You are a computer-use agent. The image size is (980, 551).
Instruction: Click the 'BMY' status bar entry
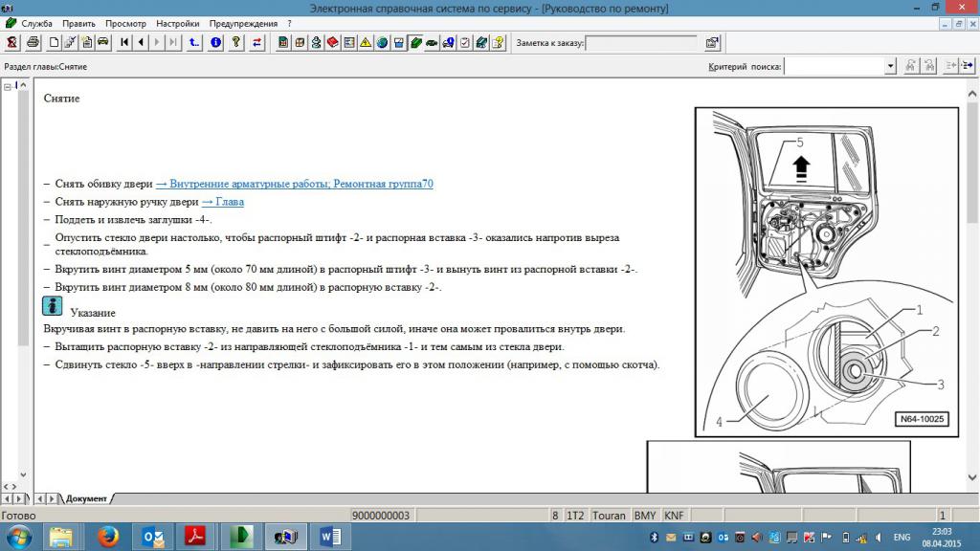(x=645, y=516)
